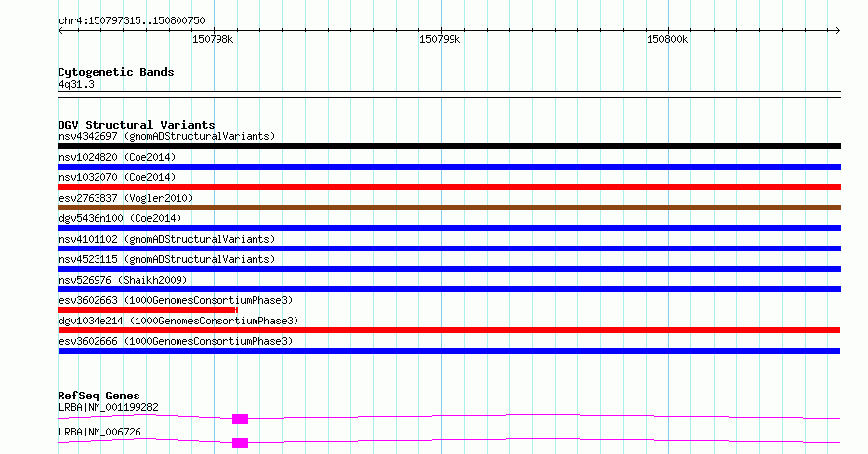Click the LRBA NM_006726 exon box

tap(240, 443)
